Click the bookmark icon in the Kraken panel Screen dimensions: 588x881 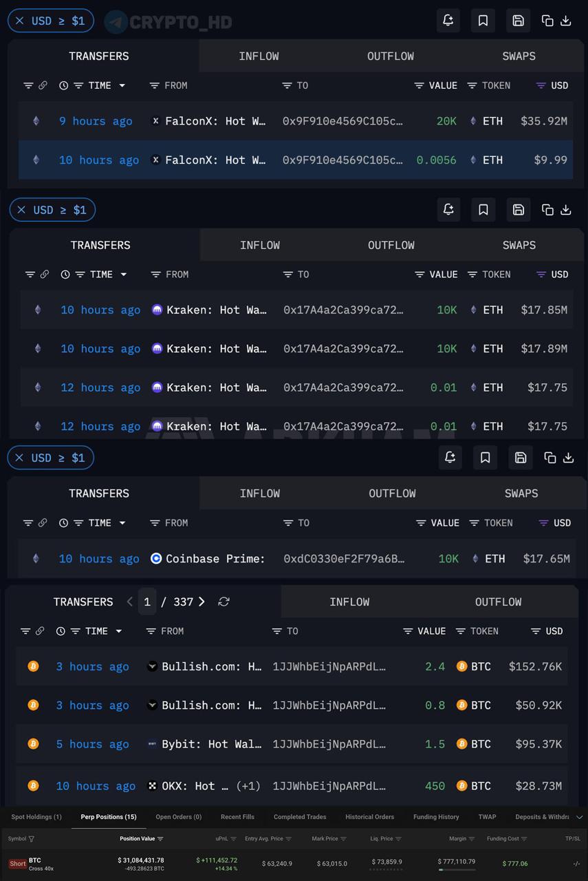[483, 209]
